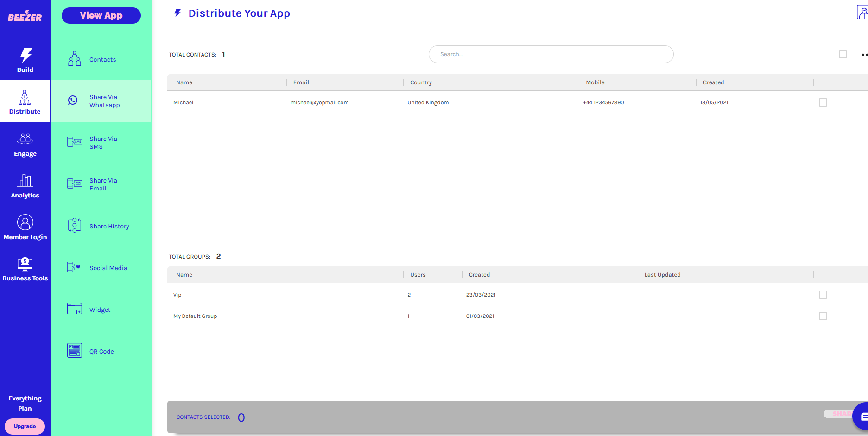Open Share History menu item
Image resolution: width=868 pixels, height=436 pixels.
click(101, 226)
